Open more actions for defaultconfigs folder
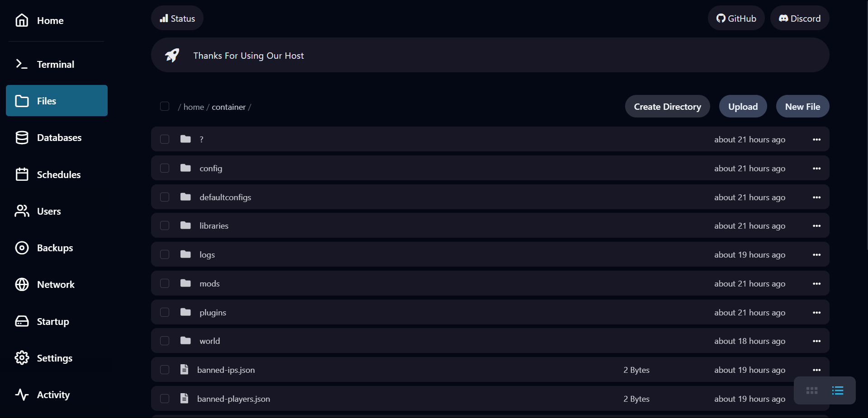Image resolution: width=868 pixels, height=418 pixels. click(816, 197)
